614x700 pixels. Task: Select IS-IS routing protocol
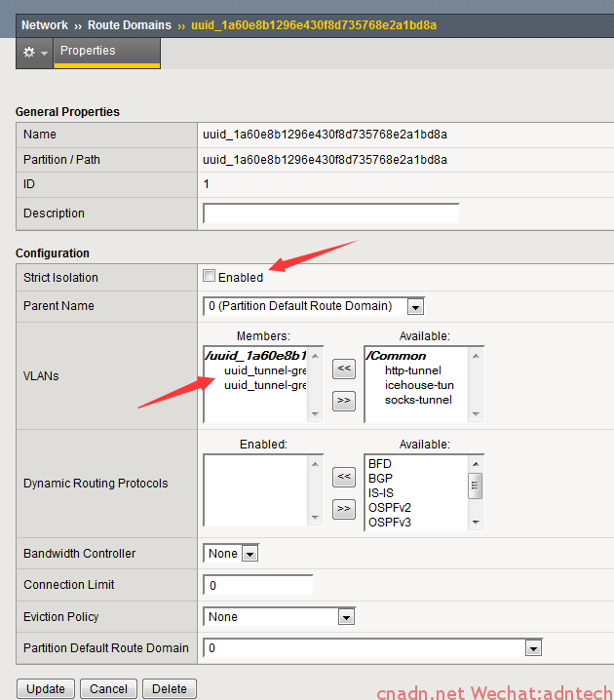coord(381,493)
